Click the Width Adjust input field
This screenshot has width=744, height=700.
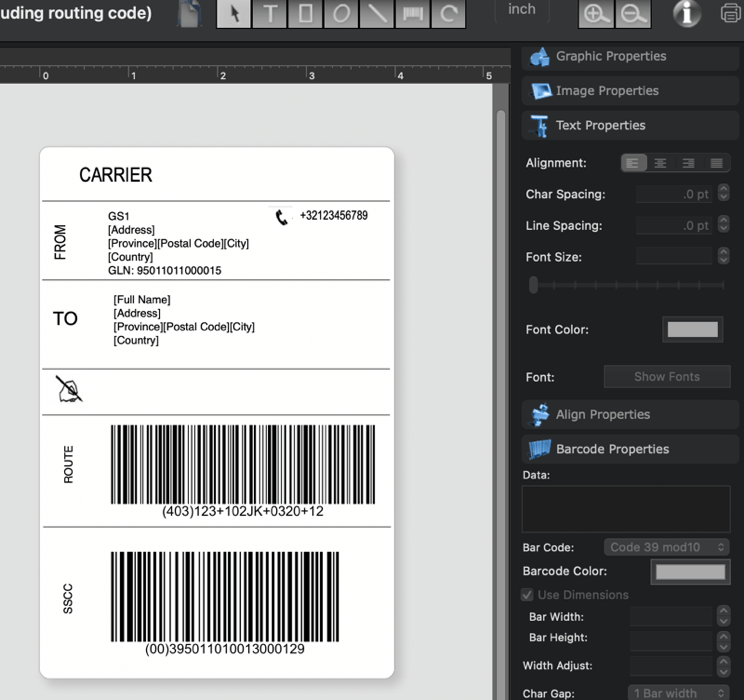(671, 666)
